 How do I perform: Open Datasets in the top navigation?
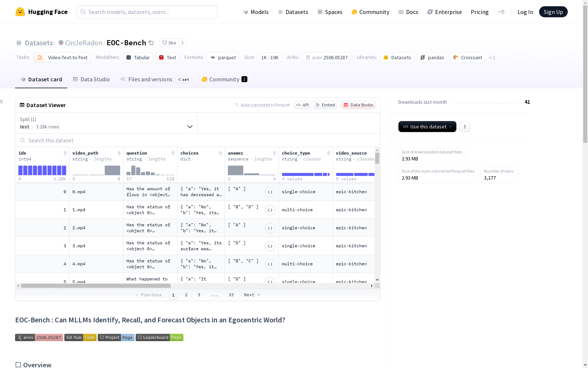(x=293, y=12)
